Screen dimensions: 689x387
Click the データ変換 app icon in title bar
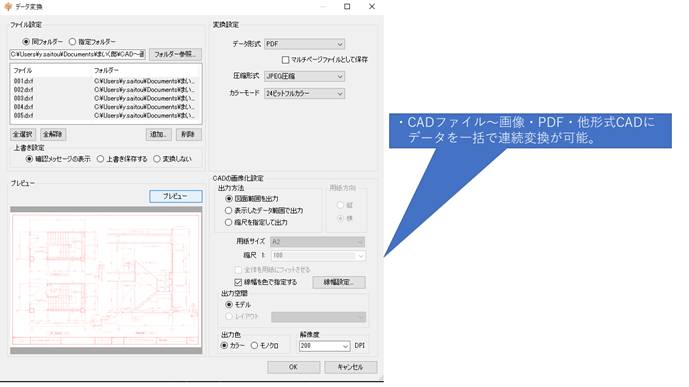pyautogui.click(x=7, y=6)
